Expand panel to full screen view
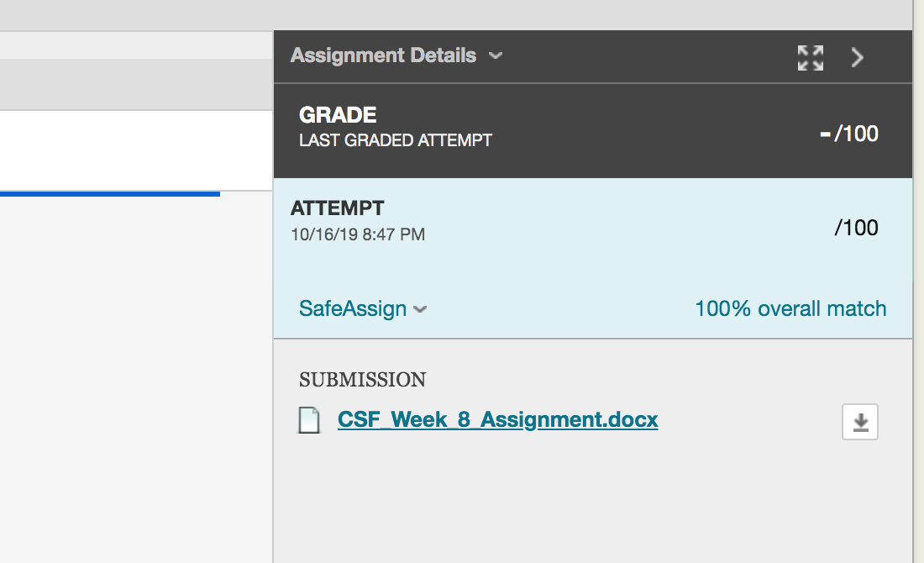This screenshot has height=563, width=924. coord(811,58)
